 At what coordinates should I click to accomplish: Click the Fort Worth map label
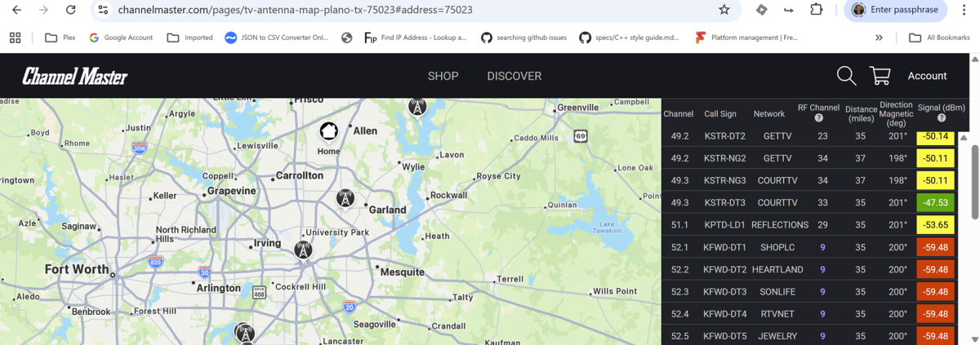77,269
